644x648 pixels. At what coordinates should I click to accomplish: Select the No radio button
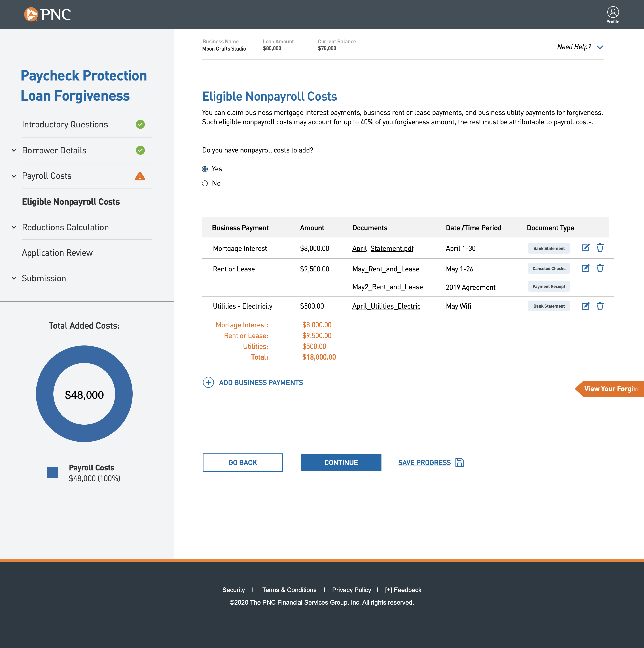tap(205, 183)
